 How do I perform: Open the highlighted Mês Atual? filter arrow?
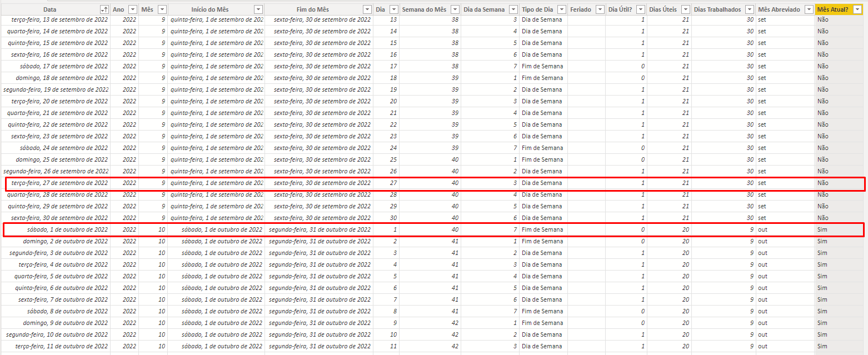coord(857,9)
